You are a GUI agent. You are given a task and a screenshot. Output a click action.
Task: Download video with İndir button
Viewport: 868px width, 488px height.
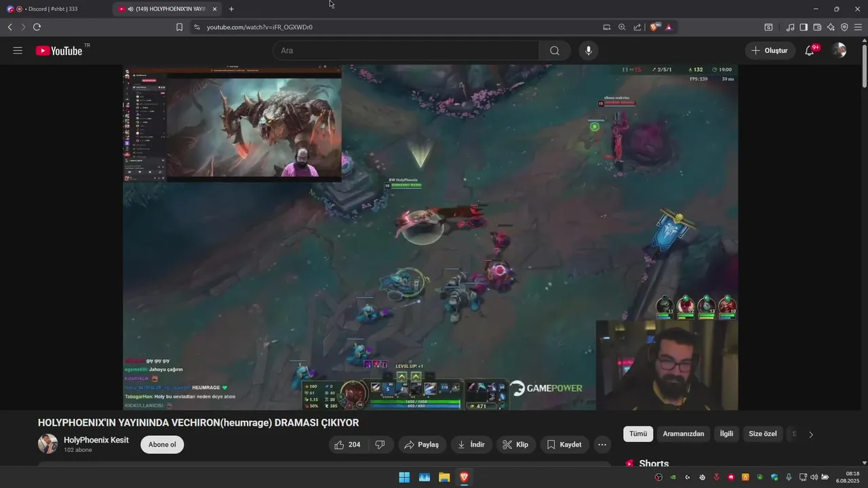click(471, 445)
